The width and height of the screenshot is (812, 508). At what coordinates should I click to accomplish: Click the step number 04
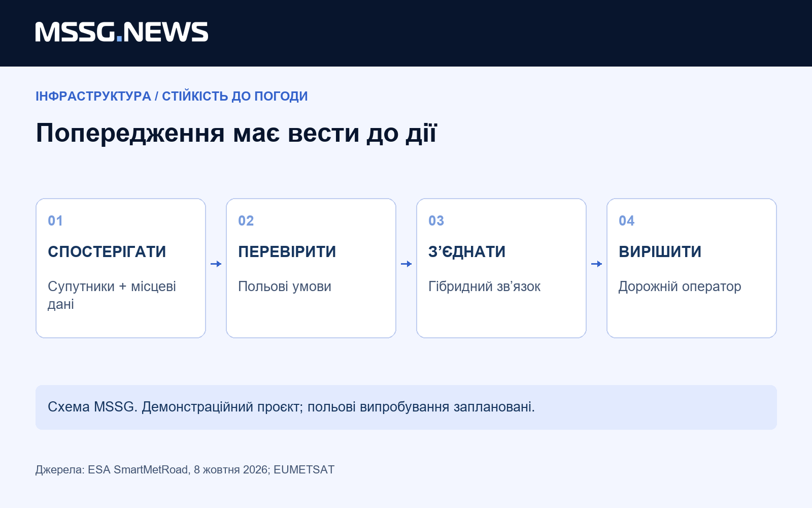point(627,221)
